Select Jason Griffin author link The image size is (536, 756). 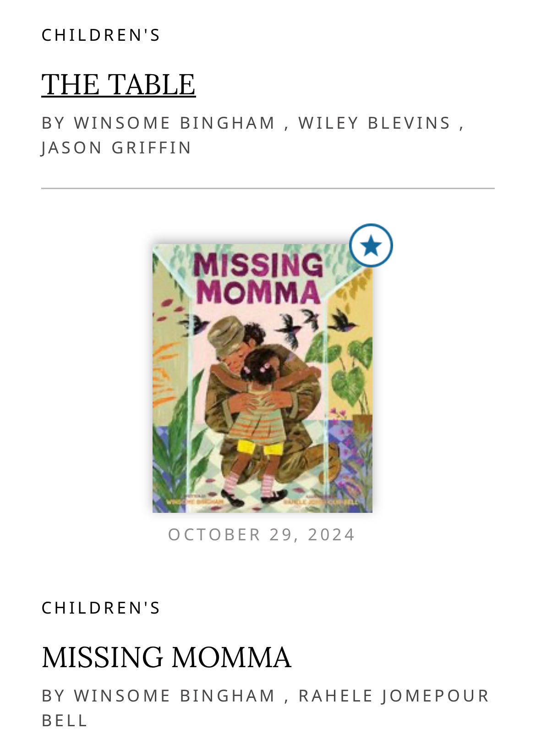coord(116,147)
